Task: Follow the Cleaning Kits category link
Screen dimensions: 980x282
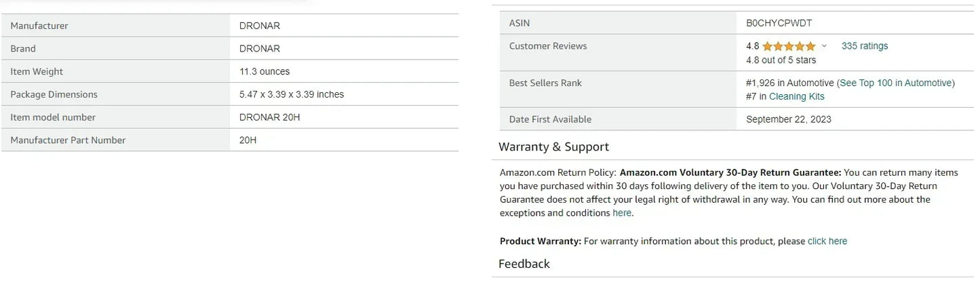Action: (796, 96)
